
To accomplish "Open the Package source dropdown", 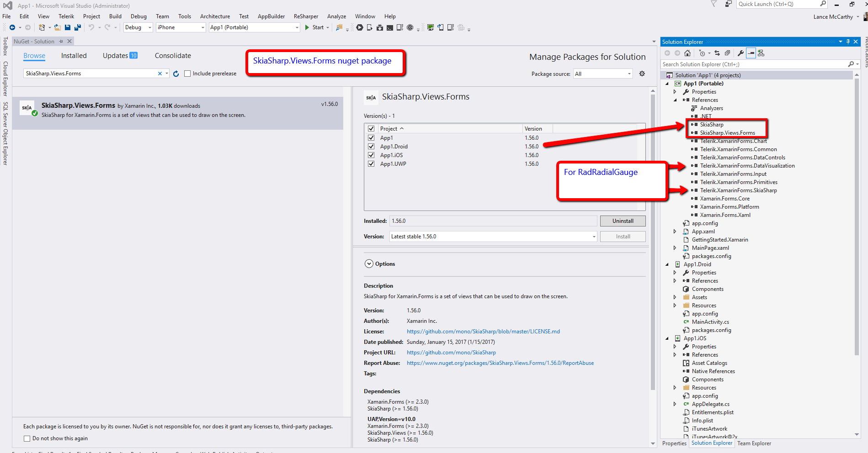I will click(x=603, y=74).
